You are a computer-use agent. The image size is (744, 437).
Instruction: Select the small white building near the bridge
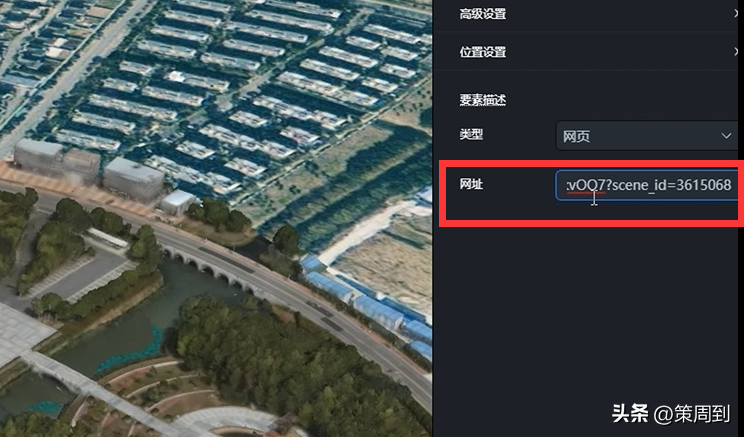tap(177, 202)
